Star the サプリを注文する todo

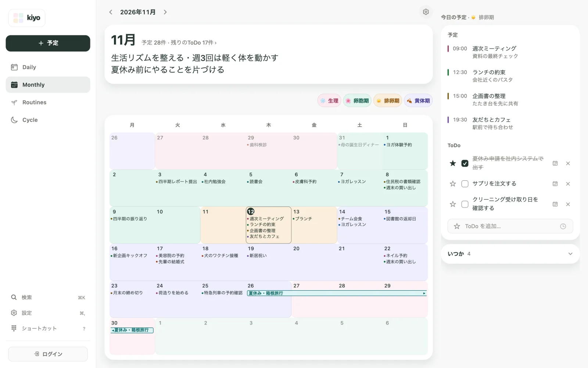coord(453,184)
